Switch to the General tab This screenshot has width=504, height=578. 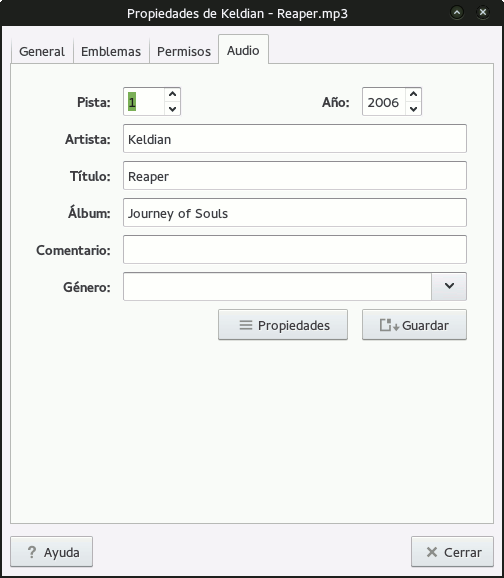(42, 51)
